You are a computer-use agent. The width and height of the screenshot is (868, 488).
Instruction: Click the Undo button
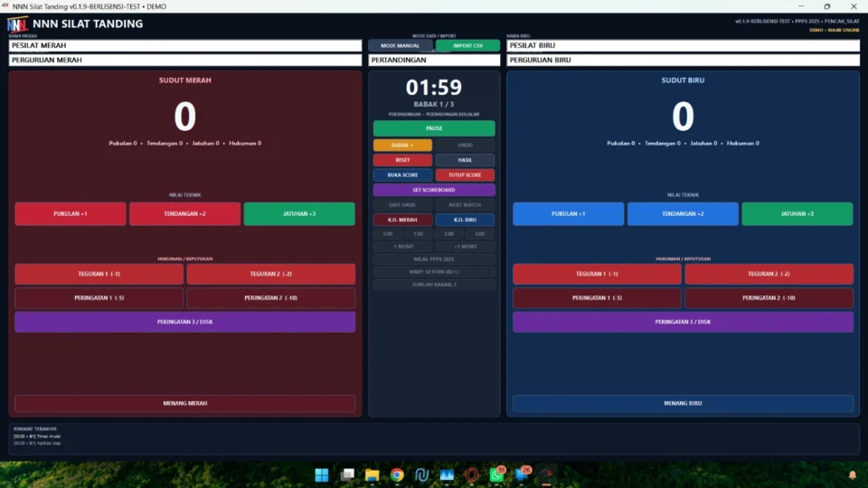465,145
